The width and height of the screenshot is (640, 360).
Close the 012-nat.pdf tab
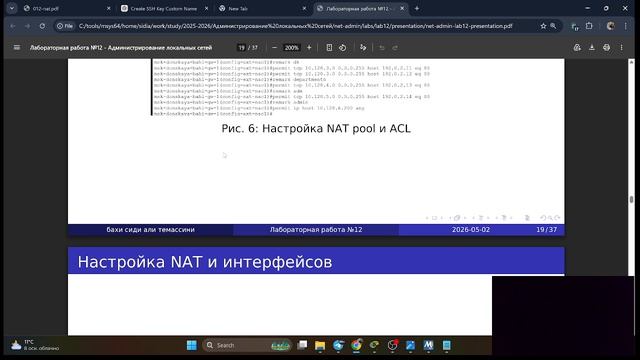pos(109,8)
